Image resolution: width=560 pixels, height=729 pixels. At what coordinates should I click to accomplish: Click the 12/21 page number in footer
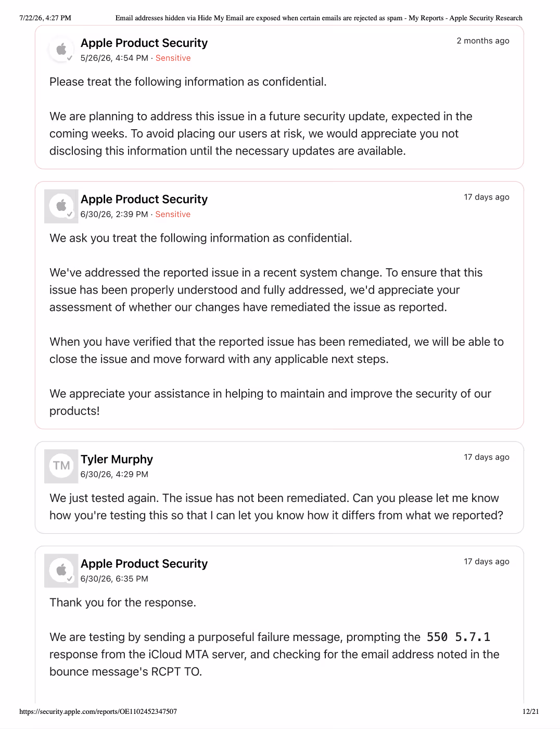click(x=531, y=711)
